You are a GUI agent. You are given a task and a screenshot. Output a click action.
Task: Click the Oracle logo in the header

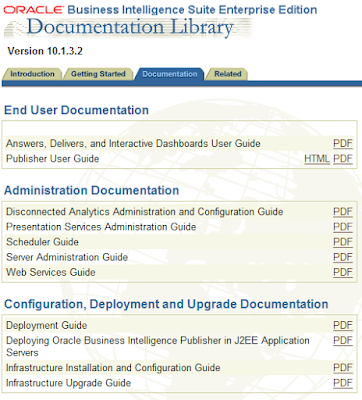(33, 10)
